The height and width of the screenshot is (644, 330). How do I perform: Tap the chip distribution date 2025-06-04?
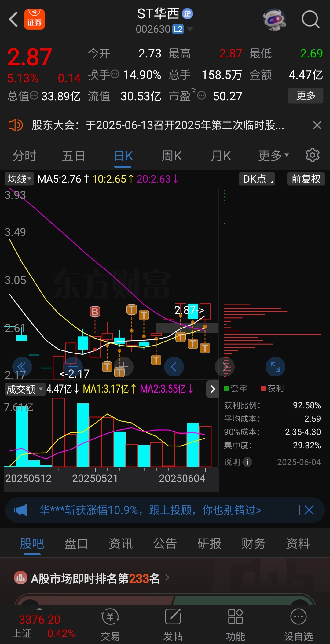pos(299,462)
